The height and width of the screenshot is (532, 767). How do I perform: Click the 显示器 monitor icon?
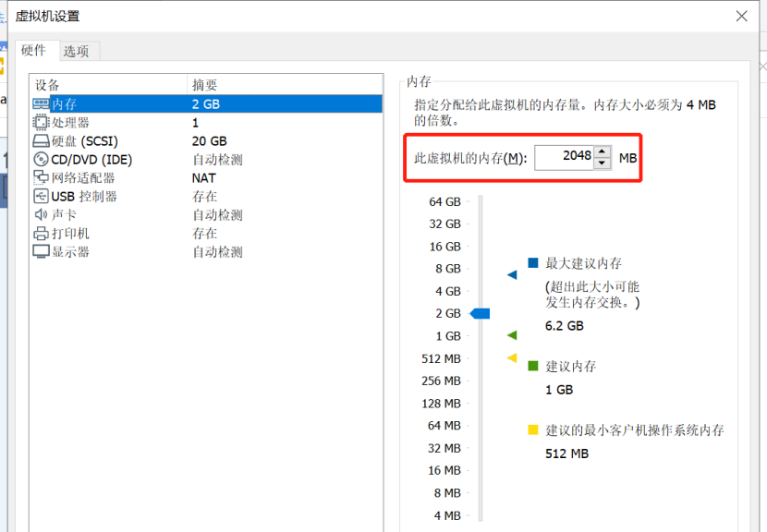(41, 252)
